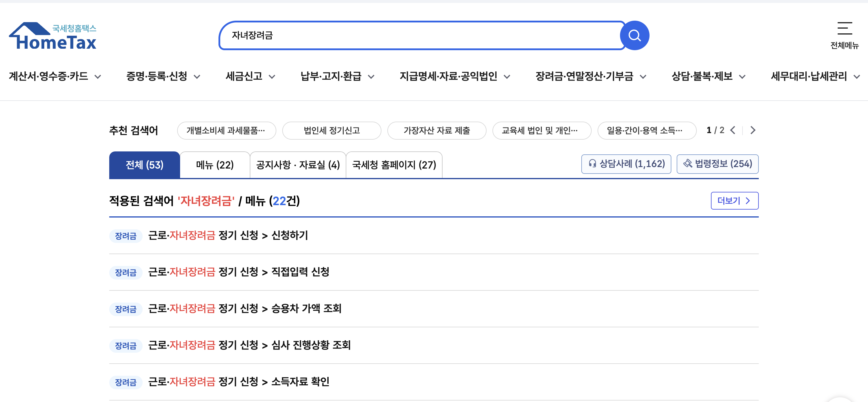Expand the 세금신고 menu dropdown
Image resolution: width=868 pixels, height=402 pixels.
coord(272,77)
